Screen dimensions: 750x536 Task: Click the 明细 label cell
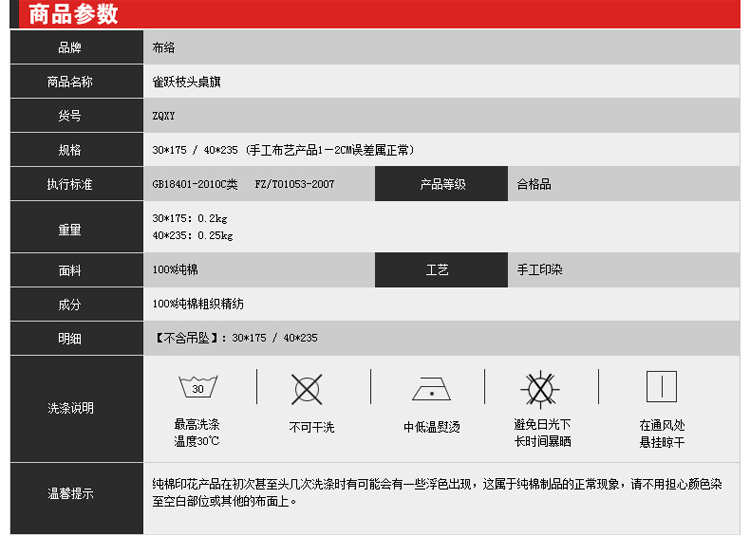pyautogui.click(x=77, y=338)
